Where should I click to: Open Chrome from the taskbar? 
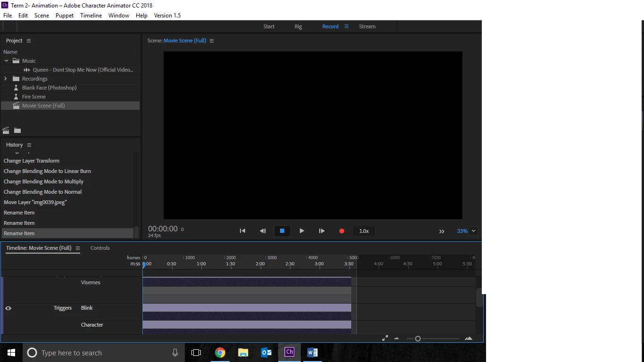point(220,353)
